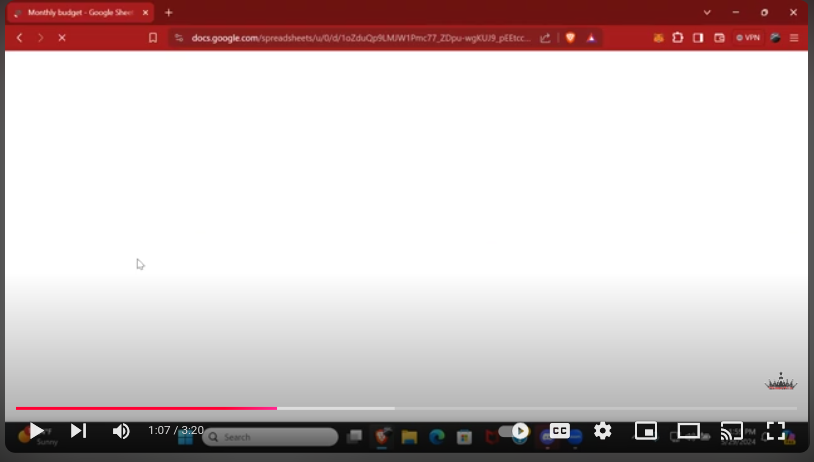The image size is (814, 462).
Task: Click the browser back arrow
Action: (x=19, y=38)
